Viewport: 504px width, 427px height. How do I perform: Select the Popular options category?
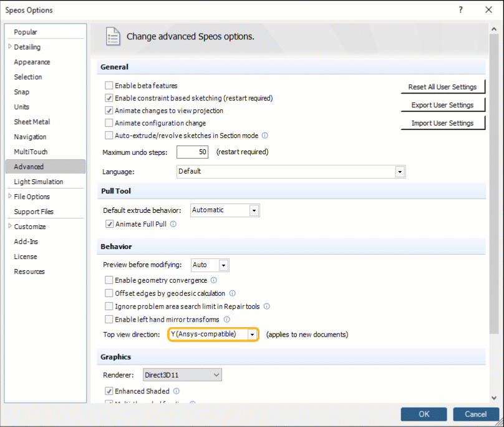coord(25,32)
